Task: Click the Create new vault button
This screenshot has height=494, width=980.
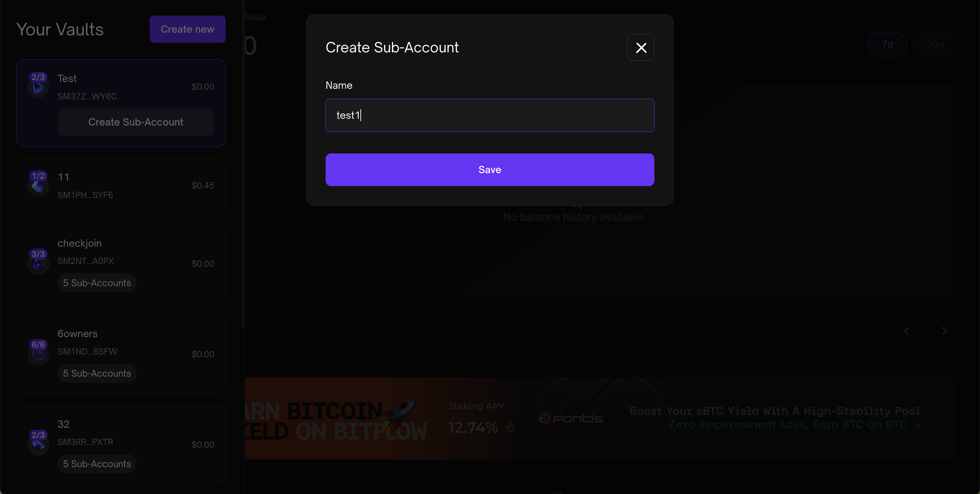Action: [187, 29]
